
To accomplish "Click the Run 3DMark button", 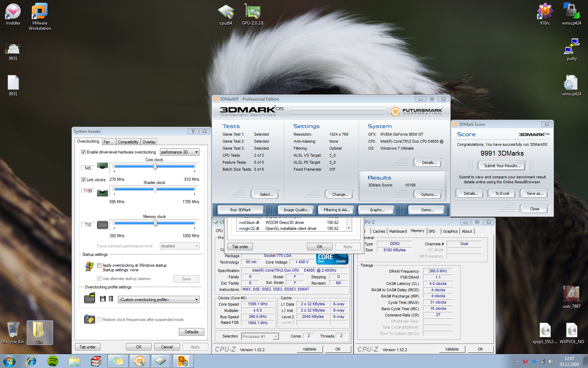I will coord(240,210).
